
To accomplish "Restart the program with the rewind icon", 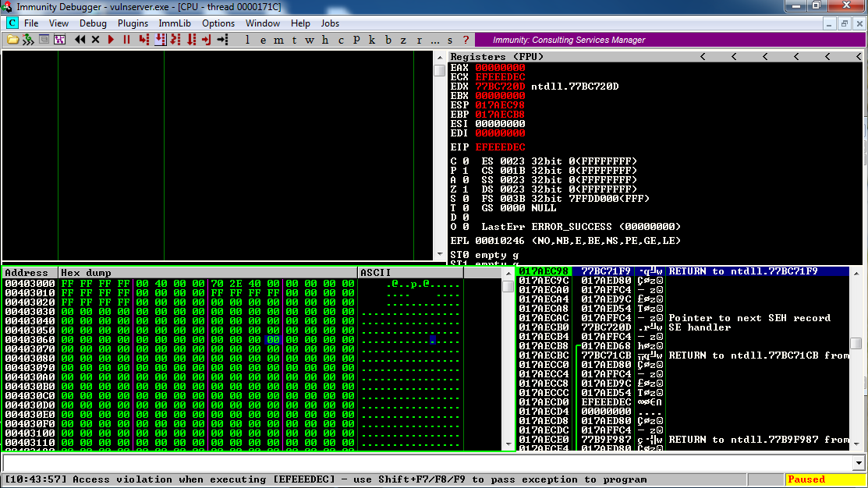I will (x=80, y=40).
